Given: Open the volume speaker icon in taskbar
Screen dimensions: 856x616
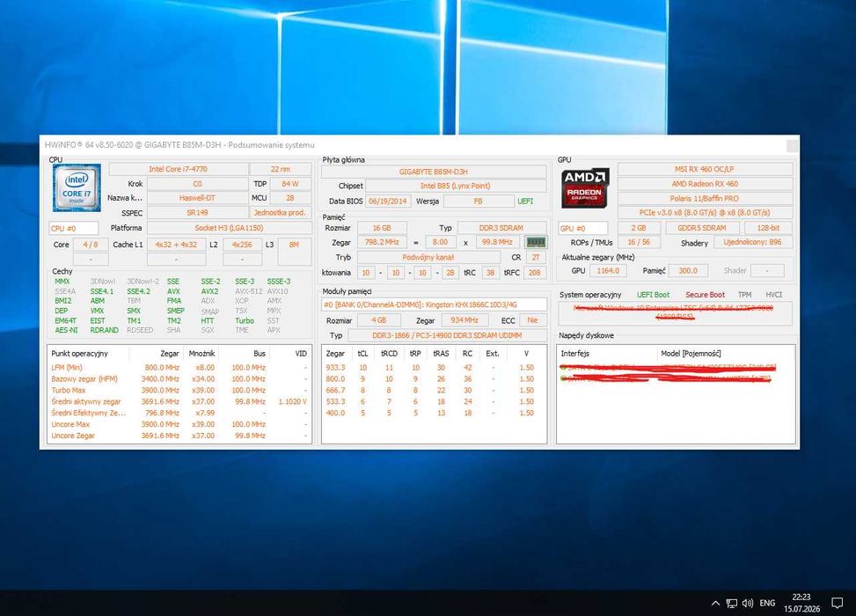Looking at the screenshot, I should click(748, 603).
